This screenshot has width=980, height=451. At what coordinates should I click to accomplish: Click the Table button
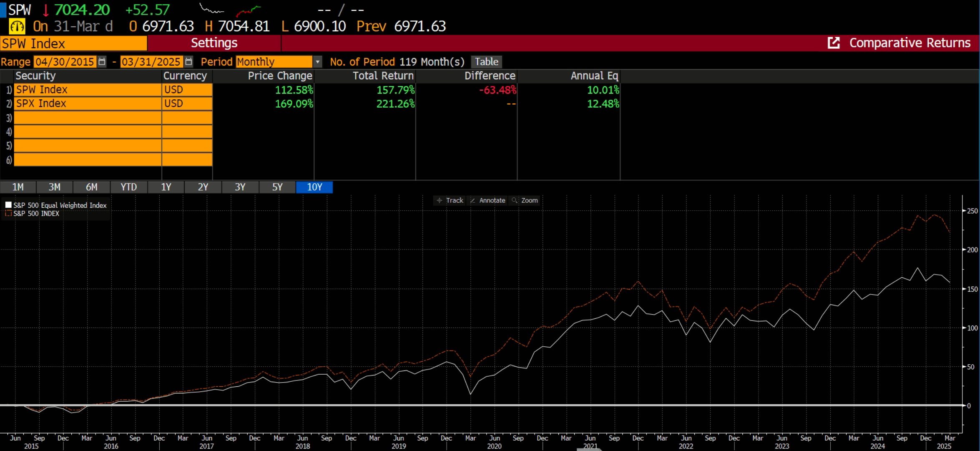click(487, 62)
